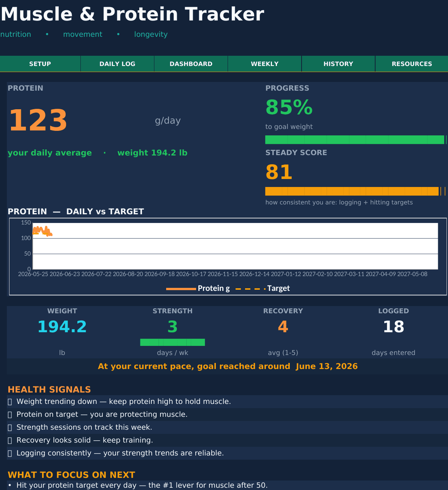Click the 'to goal weight' label
The width and height of the screenshot is (448, 490).
click(x=289, y=127)
